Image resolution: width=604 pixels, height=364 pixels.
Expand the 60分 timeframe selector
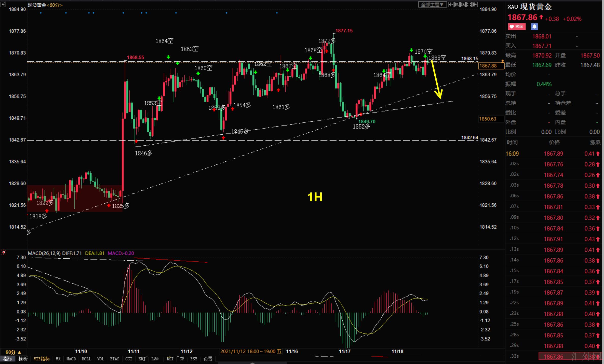point(13,352)
